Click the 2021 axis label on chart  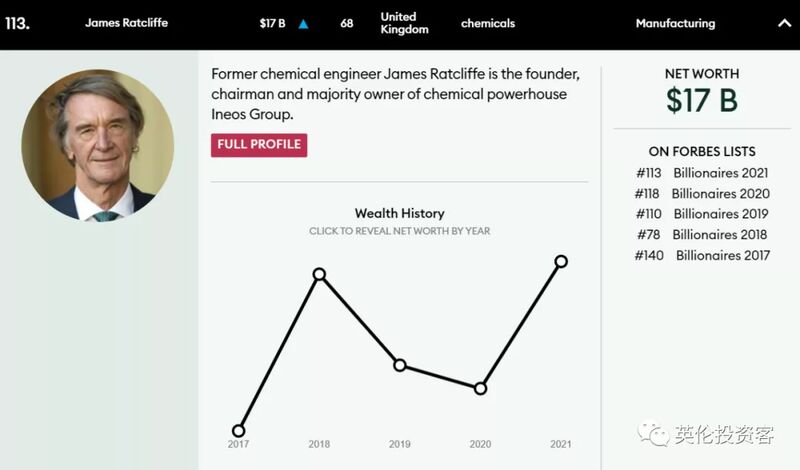tap(561, 444)
